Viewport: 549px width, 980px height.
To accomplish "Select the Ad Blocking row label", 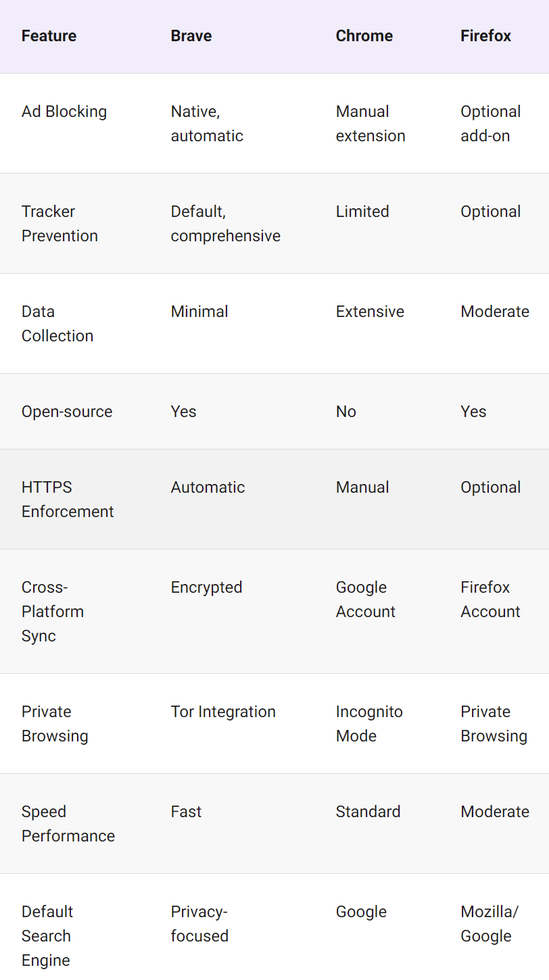I will 64,112.
